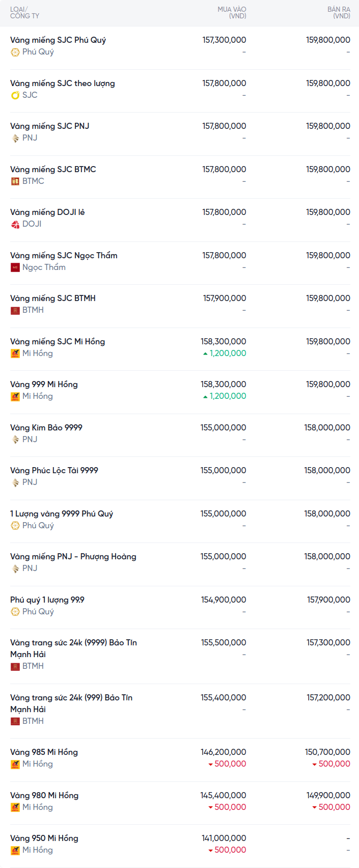Click the BTMC company logo icon
The width and height of the screenshot is (359, 868).
click(x=15, y=181)
